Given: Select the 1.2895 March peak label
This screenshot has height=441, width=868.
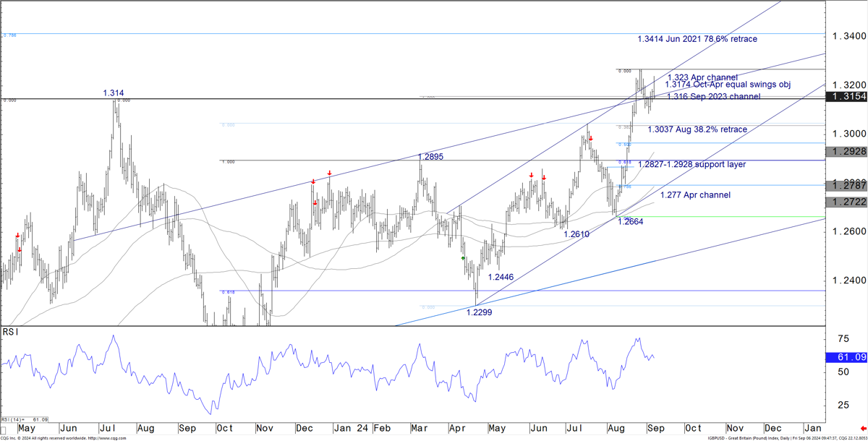Looking at the screenshot, I should pos(430,157).
